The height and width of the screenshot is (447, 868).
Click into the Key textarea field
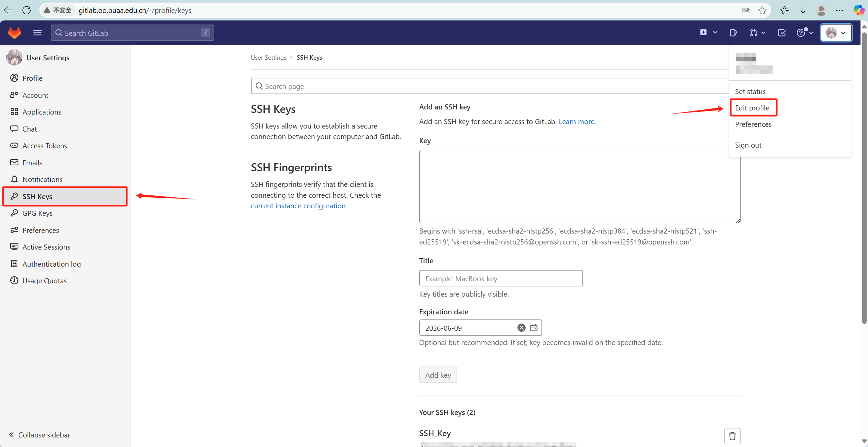click(x=579, y=186)
